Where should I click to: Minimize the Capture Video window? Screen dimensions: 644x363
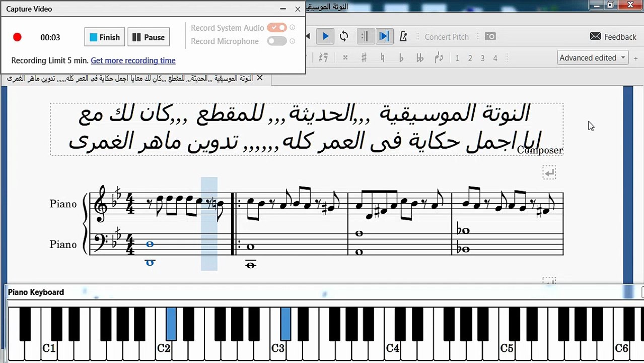283,9
